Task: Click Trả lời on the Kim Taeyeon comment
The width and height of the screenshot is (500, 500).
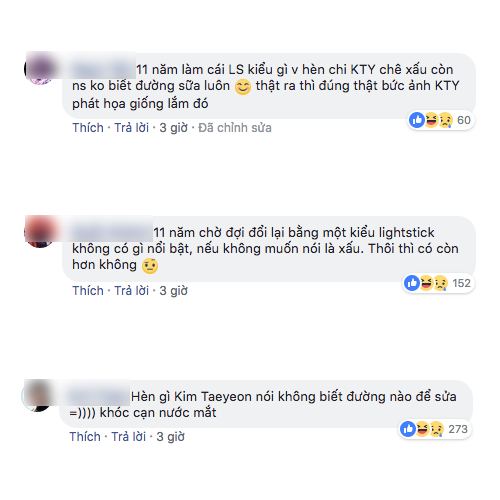Action: tap(129, 437)
